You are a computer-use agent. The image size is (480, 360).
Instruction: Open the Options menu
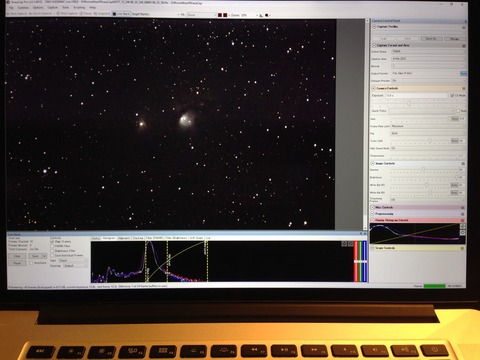click(38, 7)
